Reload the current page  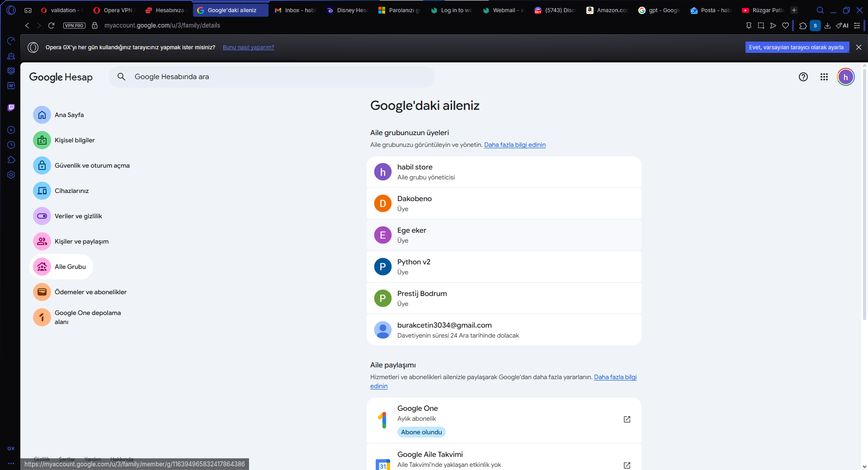52,25
